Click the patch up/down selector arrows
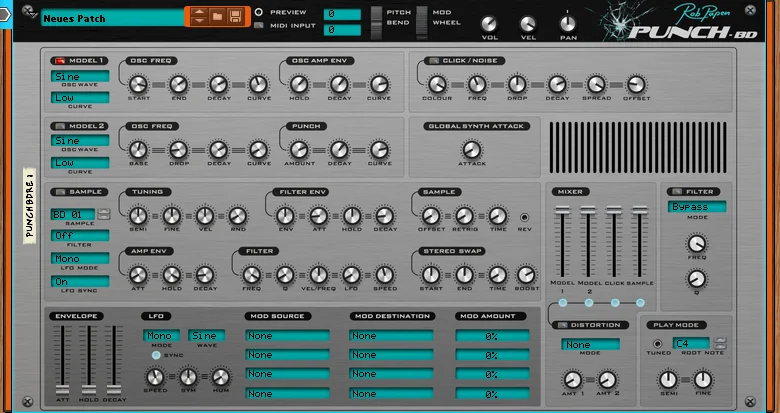The height and width of the screenshot is (413, 780). pos(198,16)
